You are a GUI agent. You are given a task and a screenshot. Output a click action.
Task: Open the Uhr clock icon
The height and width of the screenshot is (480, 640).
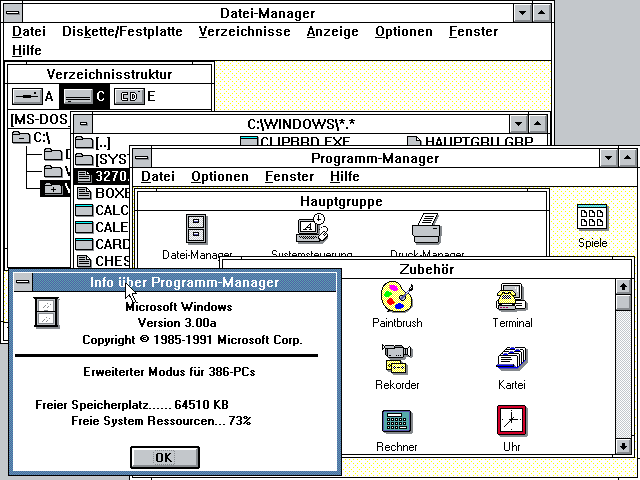pyautogui.click(x=512, y=422)
